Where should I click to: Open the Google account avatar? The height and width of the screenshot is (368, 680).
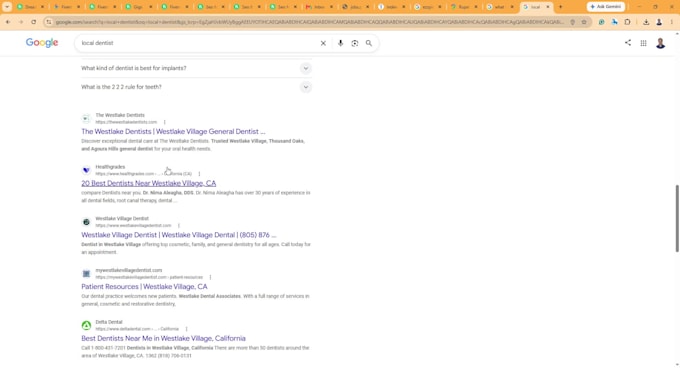[660, 43]
